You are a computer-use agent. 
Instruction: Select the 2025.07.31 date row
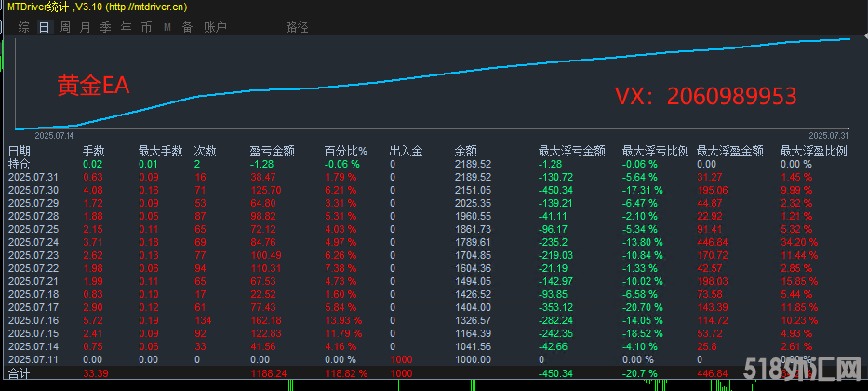click(33, 177)
